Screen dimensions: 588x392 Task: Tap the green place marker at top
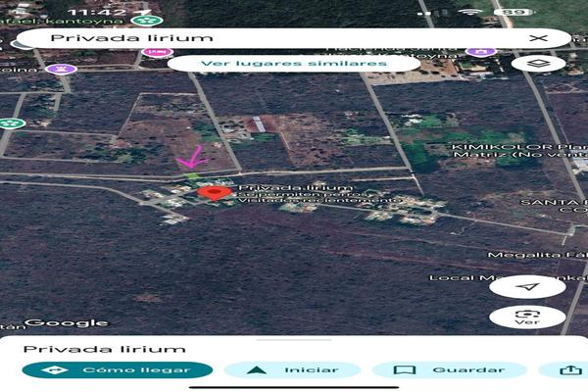click(148, 19)
